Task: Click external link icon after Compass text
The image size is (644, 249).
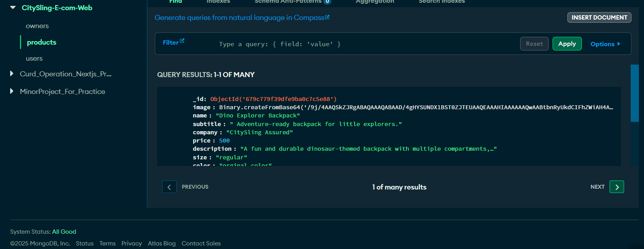Action: point(327,17)
